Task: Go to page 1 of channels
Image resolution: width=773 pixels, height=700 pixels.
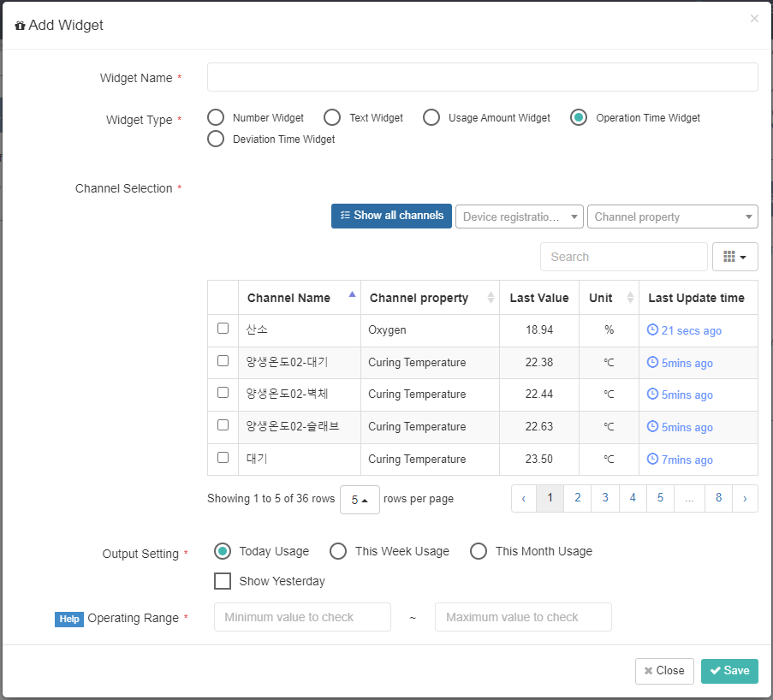Action: coord(550,498)
